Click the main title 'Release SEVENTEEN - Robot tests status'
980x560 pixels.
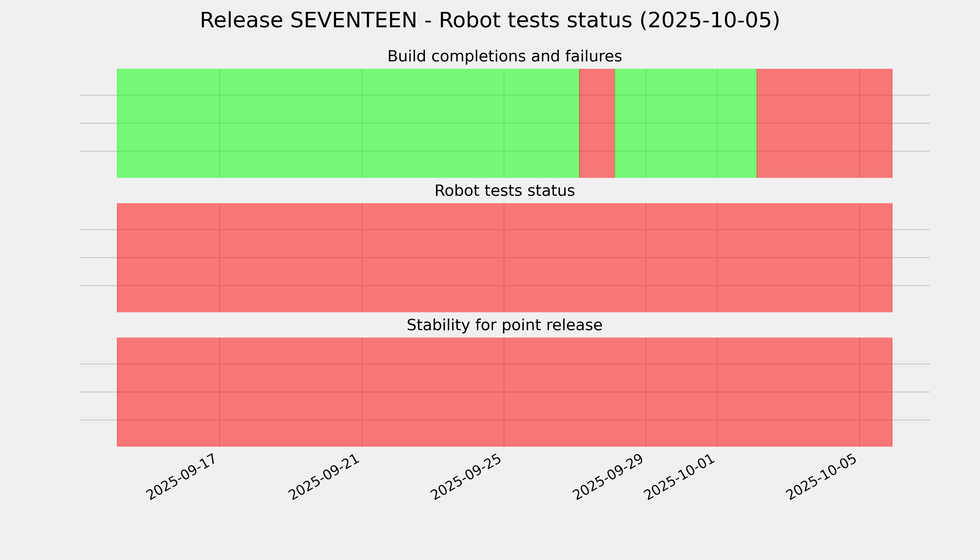tap(490, 20)
